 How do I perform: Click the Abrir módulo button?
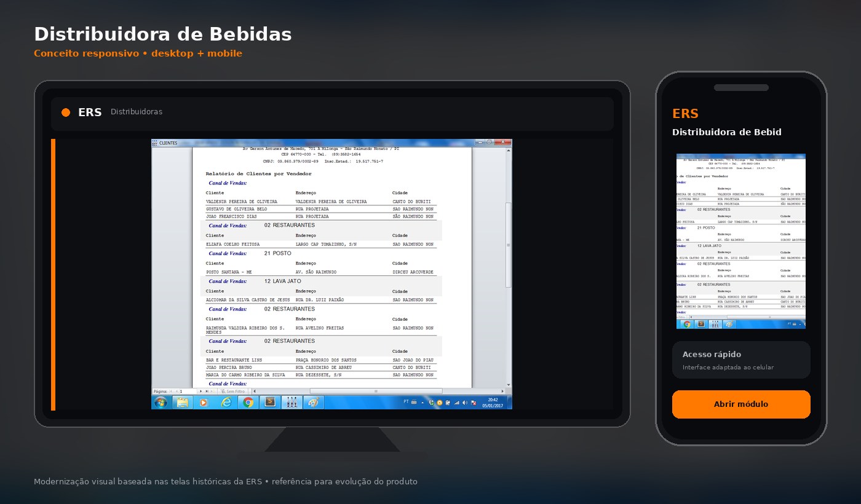(741, 404)
